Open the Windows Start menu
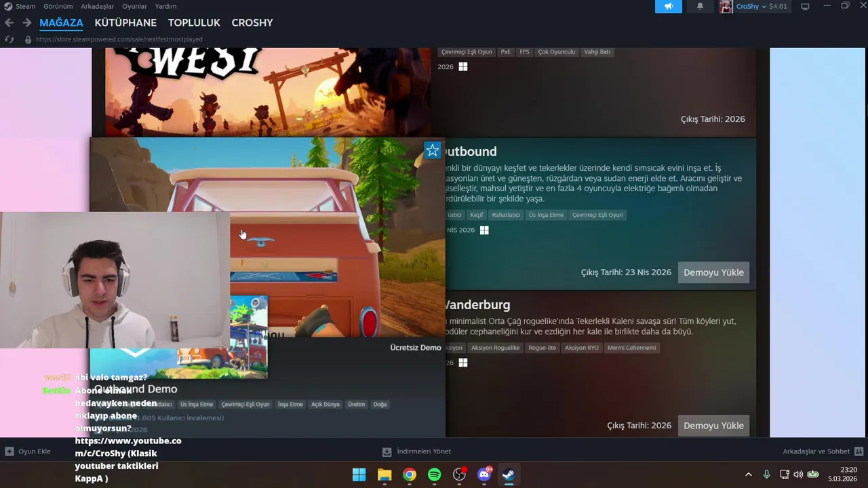868x488 pixels. 359,474
